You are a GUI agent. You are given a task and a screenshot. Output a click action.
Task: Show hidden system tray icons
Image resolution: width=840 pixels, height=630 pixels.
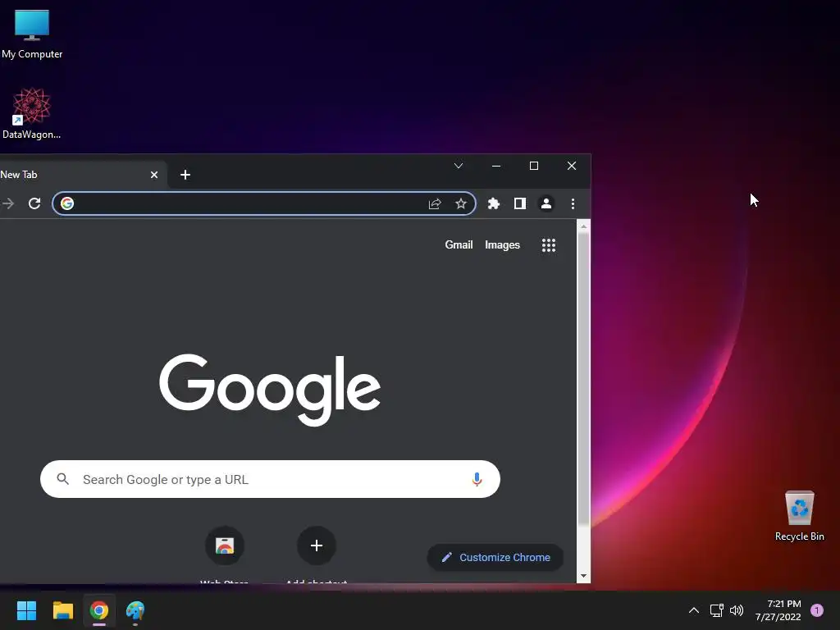(x=694, y=610)
